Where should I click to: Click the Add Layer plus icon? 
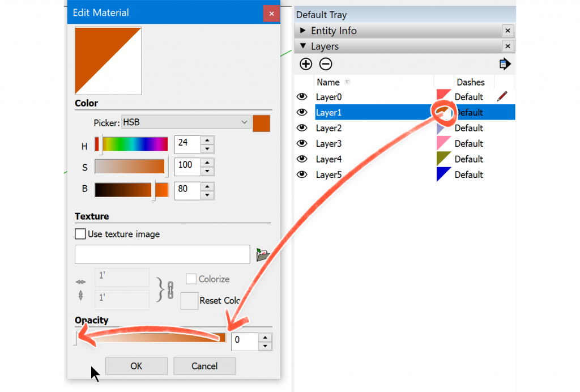tap(306, 64)
